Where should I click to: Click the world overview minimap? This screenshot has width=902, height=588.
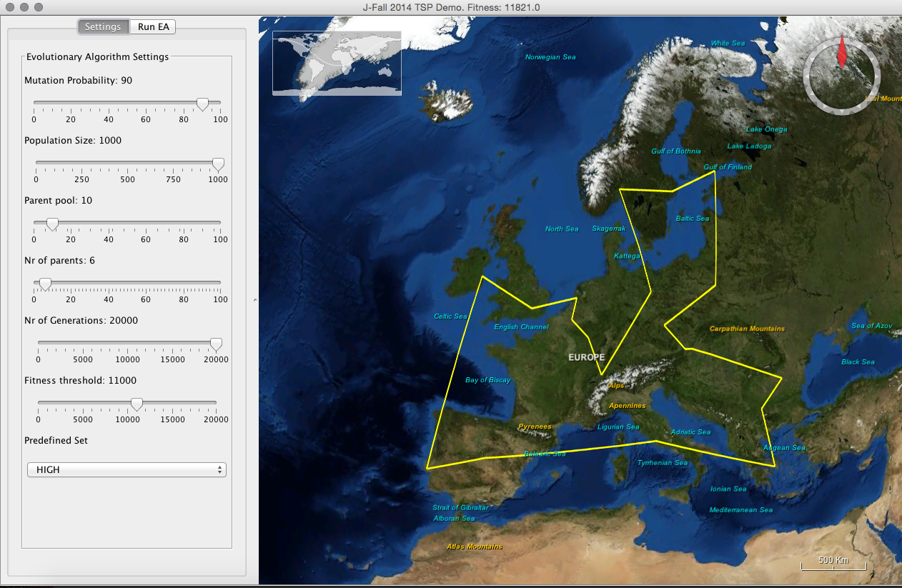click(337, 63)
